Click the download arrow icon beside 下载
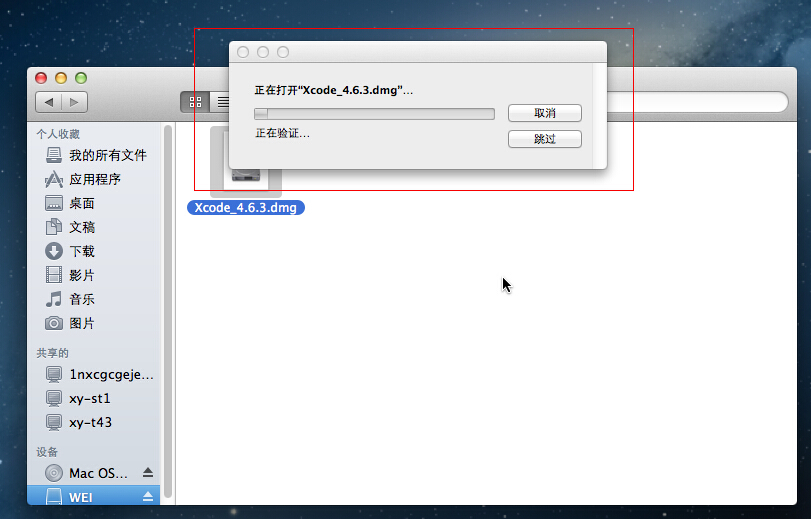 (x=54, y=251)
